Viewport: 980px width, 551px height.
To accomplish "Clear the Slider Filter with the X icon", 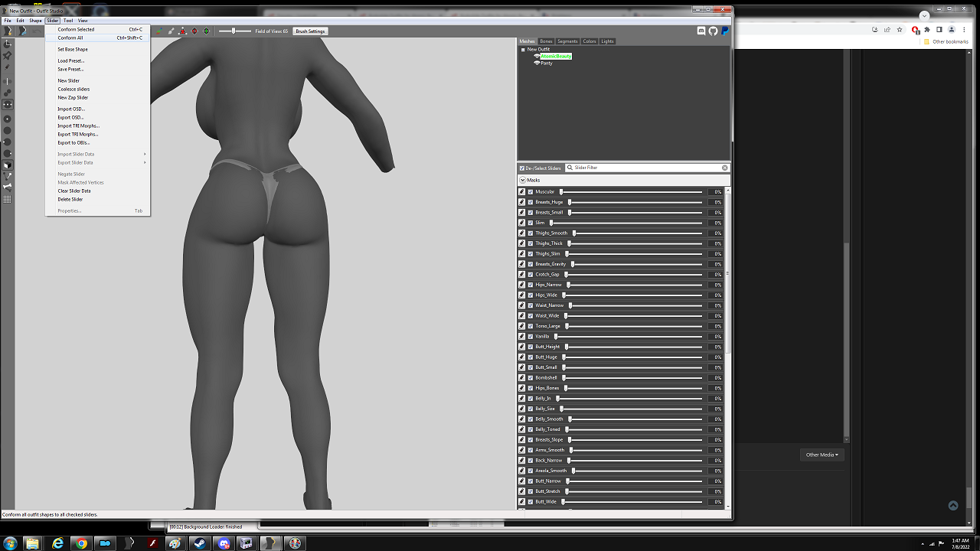I will (x=725, y=168).
